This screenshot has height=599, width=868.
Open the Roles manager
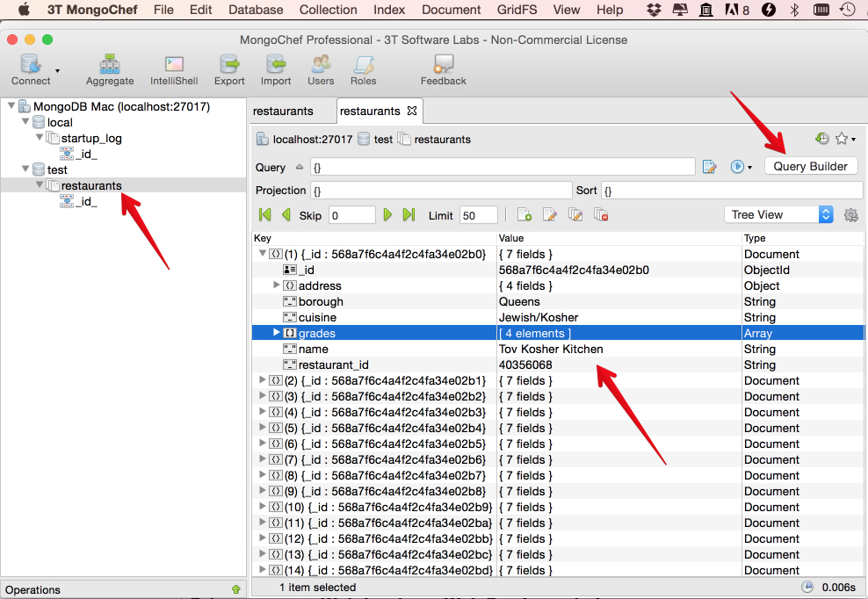click(363, 66)
